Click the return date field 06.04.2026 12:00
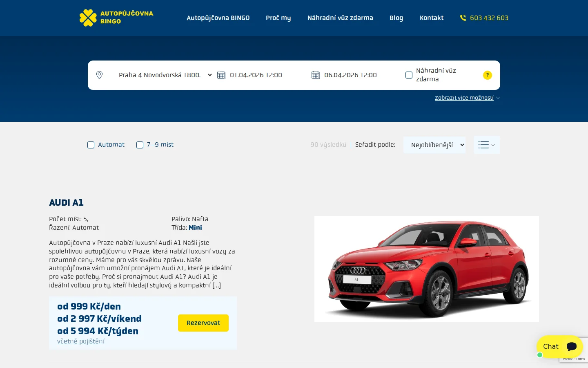 [350, 75]
